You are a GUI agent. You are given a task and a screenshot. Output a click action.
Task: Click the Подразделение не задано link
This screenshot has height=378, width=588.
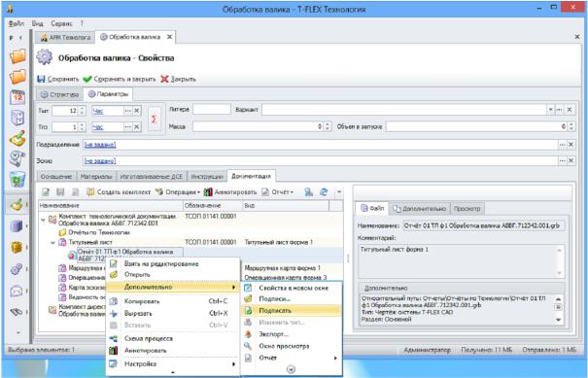(100, 145)
